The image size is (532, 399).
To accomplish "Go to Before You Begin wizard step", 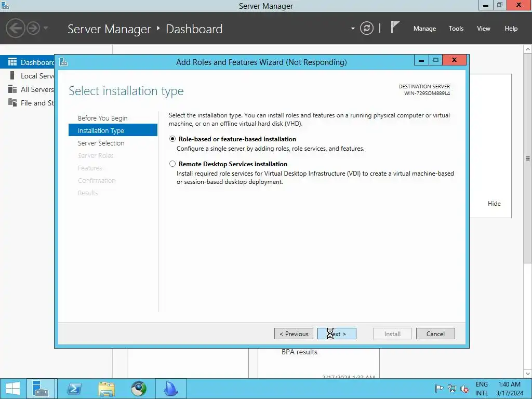I will [103, 118].
